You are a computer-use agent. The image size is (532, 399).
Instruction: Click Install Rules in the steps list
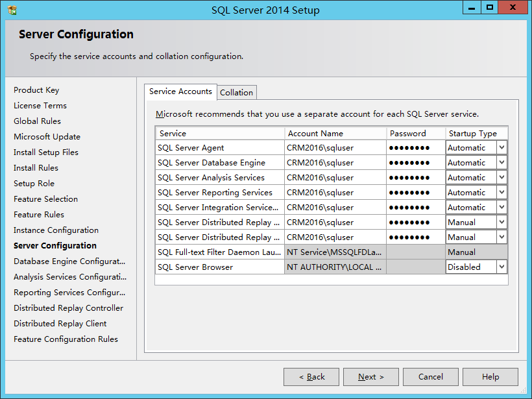click(x=36, y=168)
